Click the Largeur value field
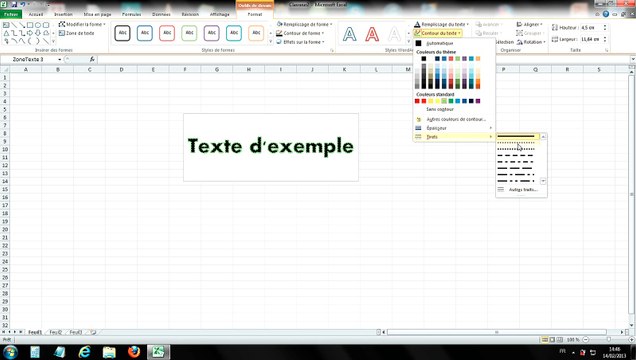The width and height of the screenshot is (636, 360). point(591,39)
